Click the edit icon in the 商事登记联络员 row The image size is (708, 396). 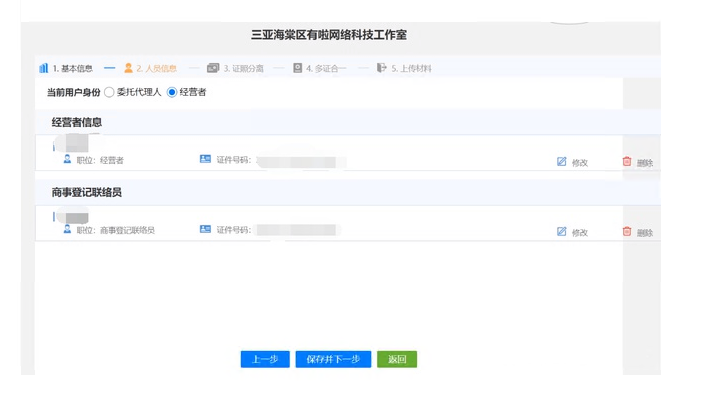click(x=561, y=232)
